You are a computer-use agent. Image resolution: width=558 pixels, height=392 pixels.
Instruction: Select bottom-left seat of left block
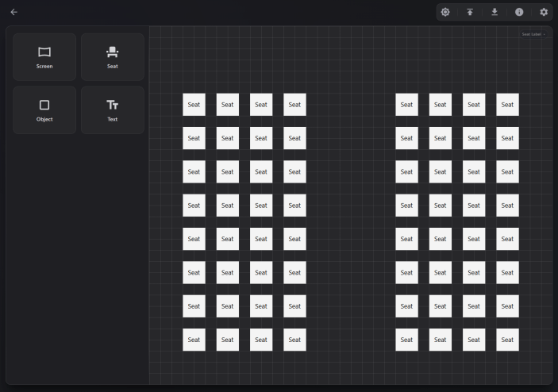coord(194,340)
